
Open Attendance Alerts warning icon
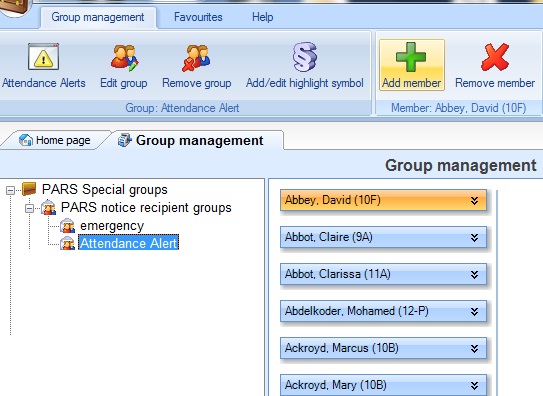[43, 56]
